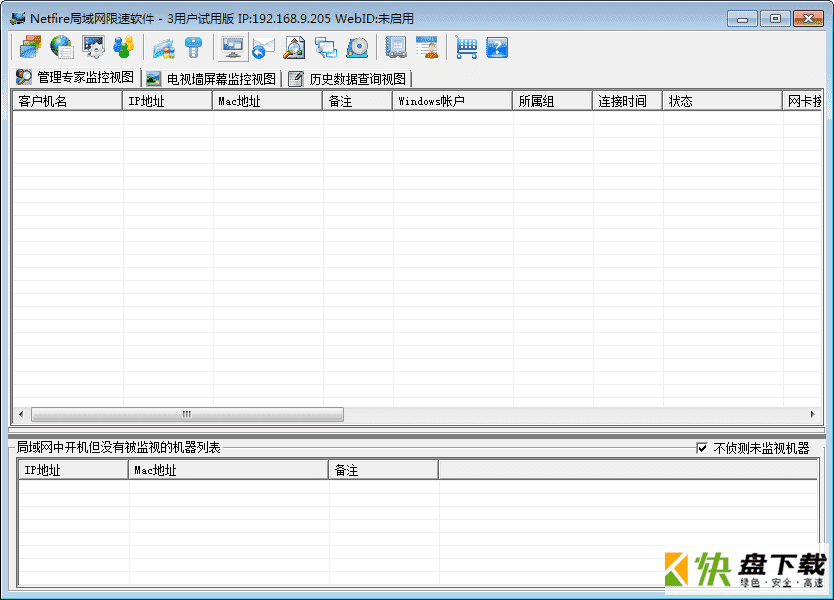Click the notebook address book icon
834x600 pixels.
[x=396, y=47]
